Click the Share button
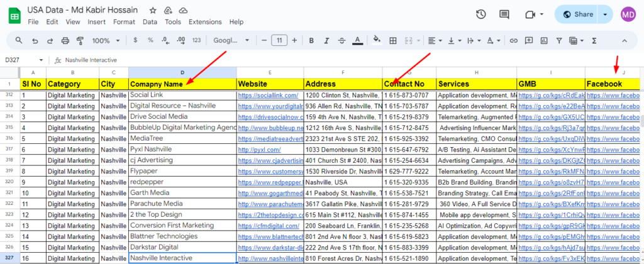The image size is (644, 264). pyautogui.click(x=577, y=14)
